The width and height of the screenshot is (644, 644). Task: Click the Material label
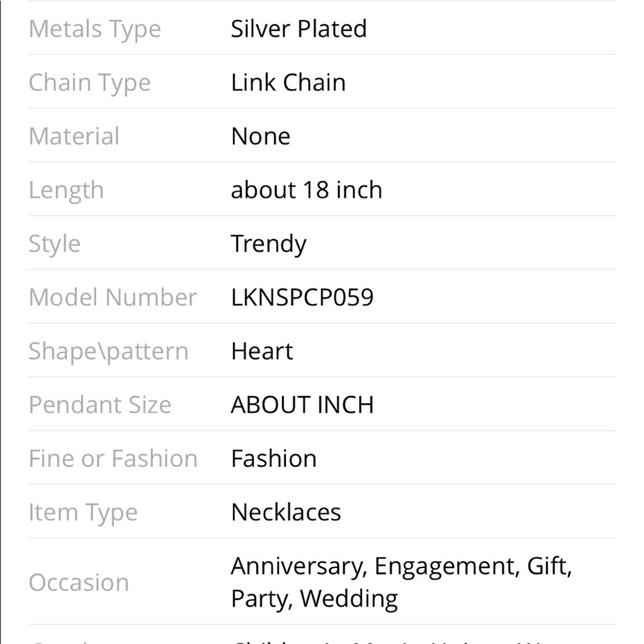(x=74, y=137)
